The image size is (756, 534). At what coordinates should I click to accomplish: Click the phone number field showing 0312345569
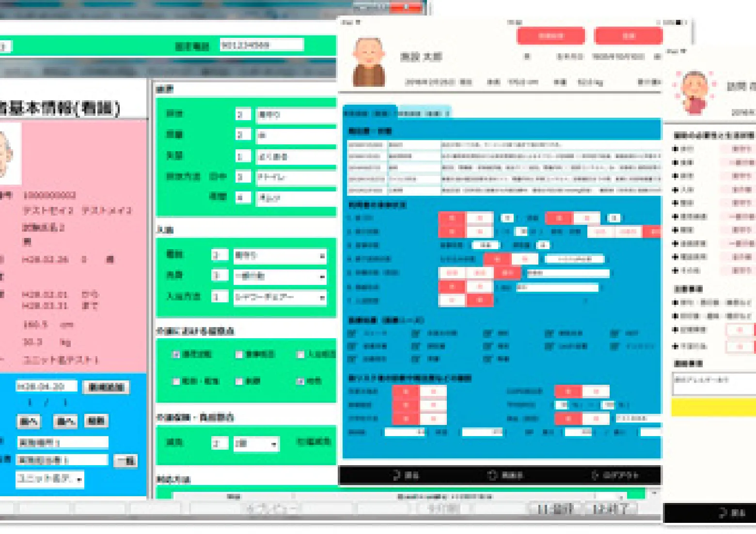262,45
